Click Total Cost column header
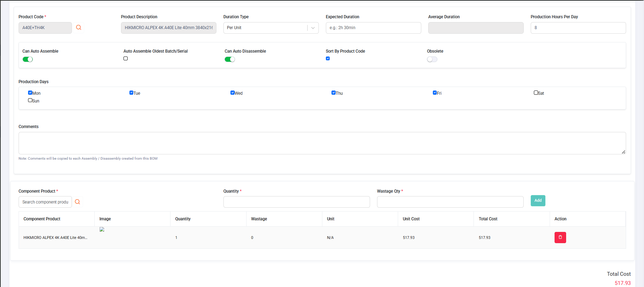Screen dimensions: 644x287 (488, 219)
